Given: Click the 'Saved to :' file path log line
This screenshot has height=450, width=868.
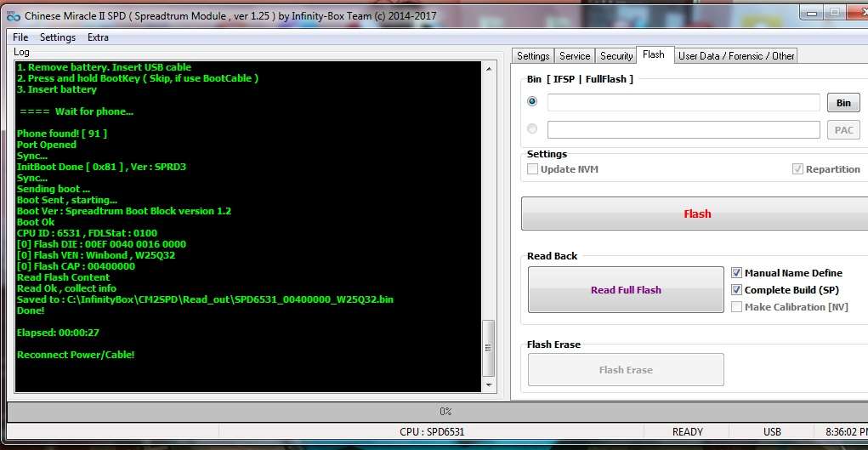Looking at the screenshot, I should tap(206, 299).
